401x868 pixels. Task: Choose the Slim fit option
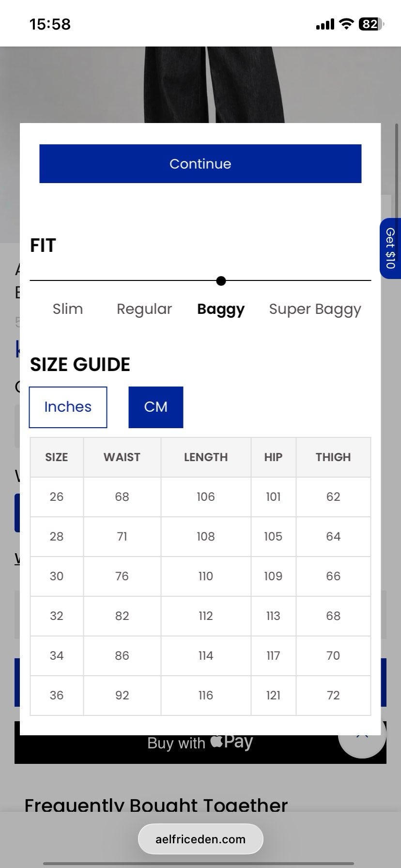68,309
